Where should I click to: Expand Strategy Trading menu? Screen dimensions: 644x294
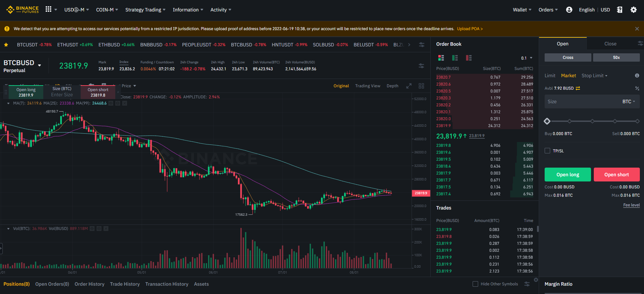tap(145, 10)
